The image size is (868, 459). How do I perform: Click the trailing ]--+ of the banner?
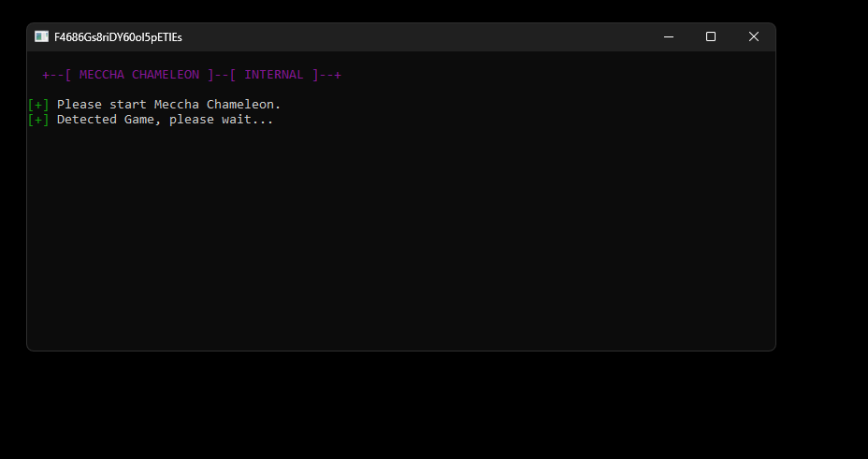click(x=326, y=75)
